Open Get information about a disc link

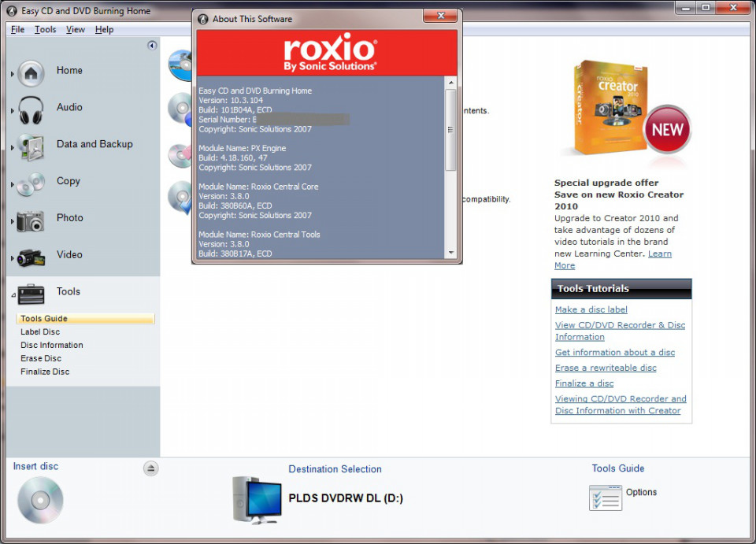[x=615, y=352]
